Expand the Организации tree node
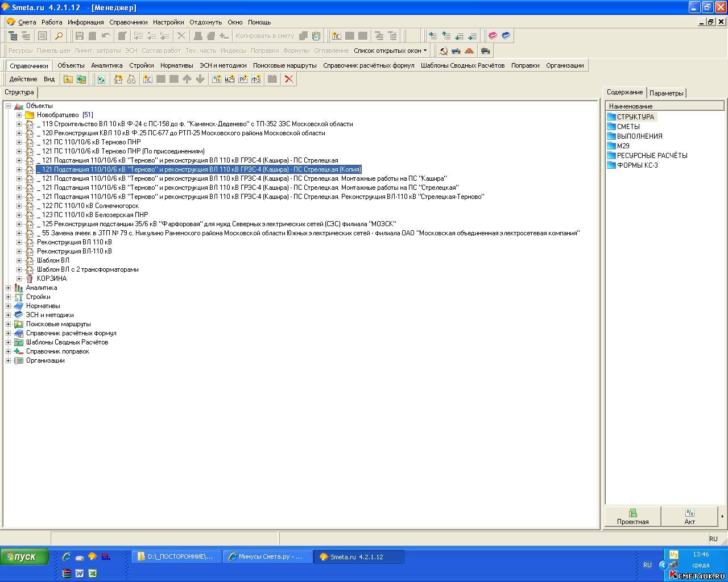The image size is (728, 582). click(x=9, y=360)
